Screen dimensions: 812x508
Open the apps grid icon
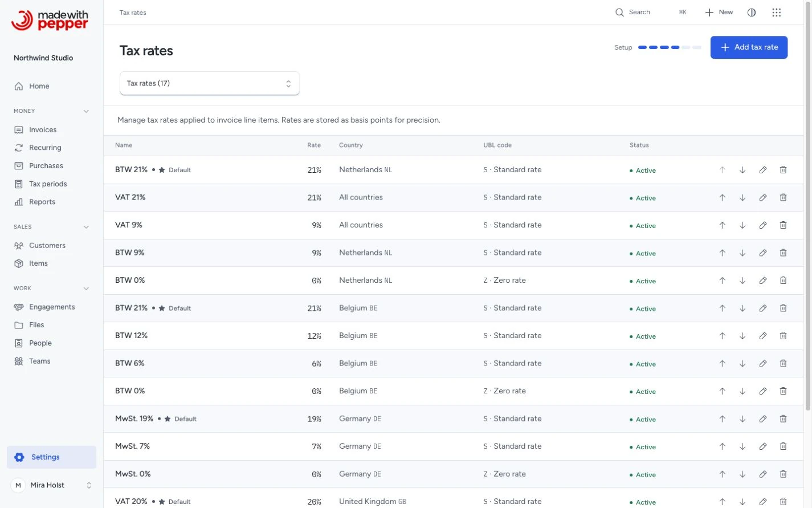[776, 12]
